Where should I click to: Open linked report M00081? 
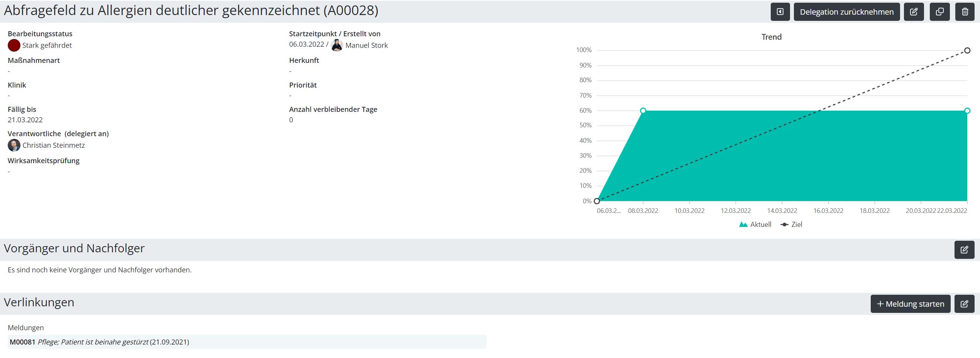pos(247,342)
